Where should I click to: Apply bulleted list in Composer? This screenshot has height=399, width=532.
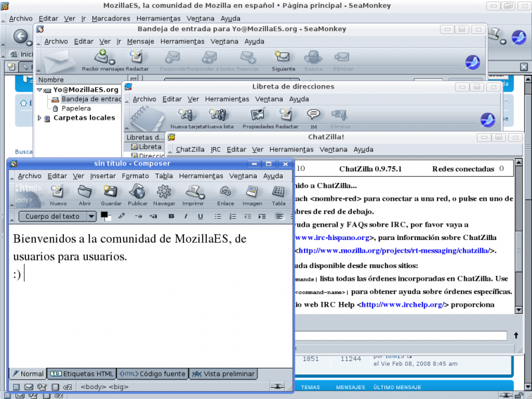coord(218,216)
